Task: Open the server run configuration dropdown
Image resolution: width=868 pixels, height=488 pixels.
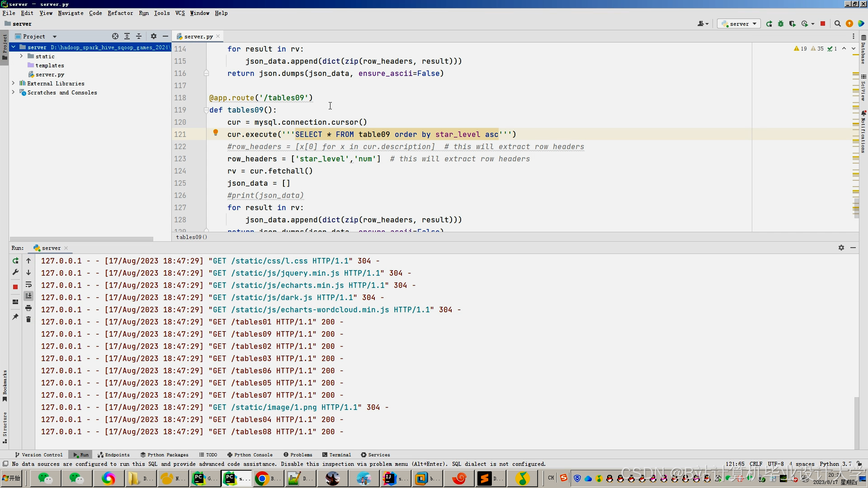Action: pos(739,24)
